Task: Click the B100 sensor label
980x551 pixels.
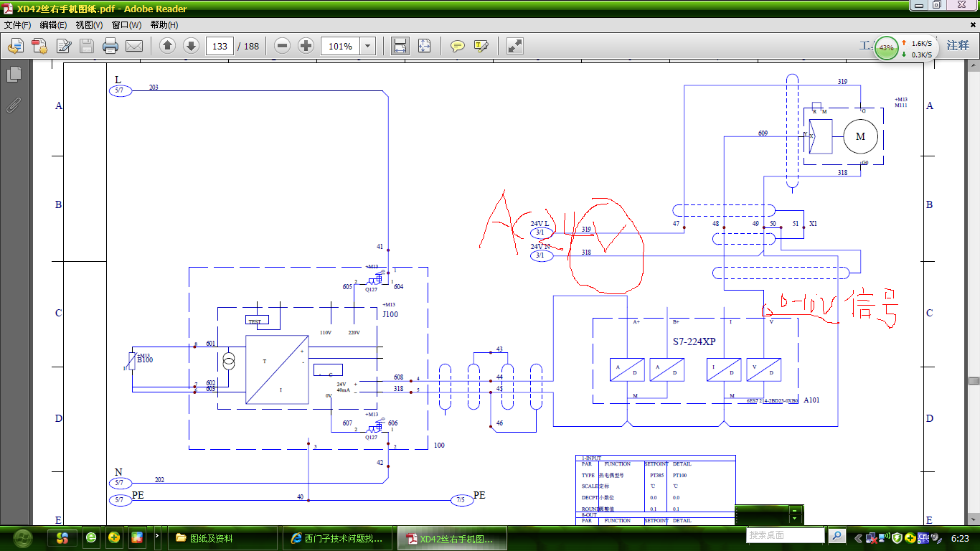Action: click(x=146, y=359)
